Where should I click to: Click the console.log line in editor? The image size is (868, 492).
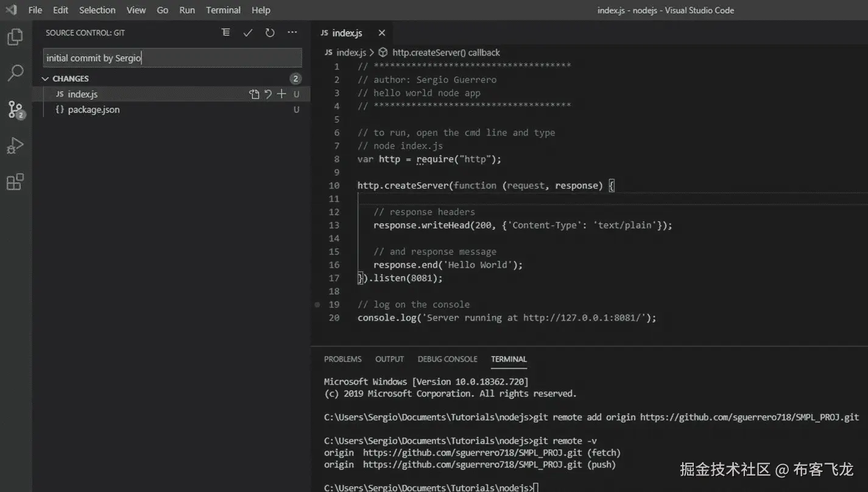coord(507,318)
